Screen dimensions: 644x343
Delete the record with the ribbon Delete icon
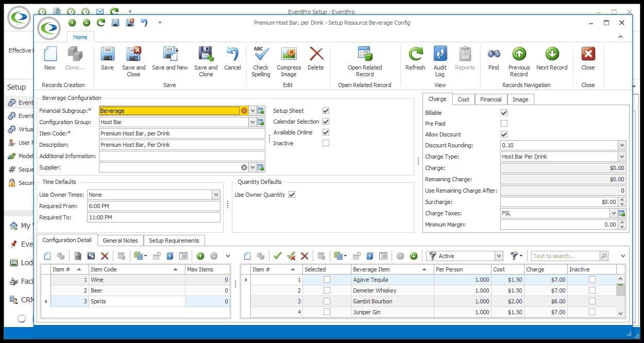(x=316, y=54)
